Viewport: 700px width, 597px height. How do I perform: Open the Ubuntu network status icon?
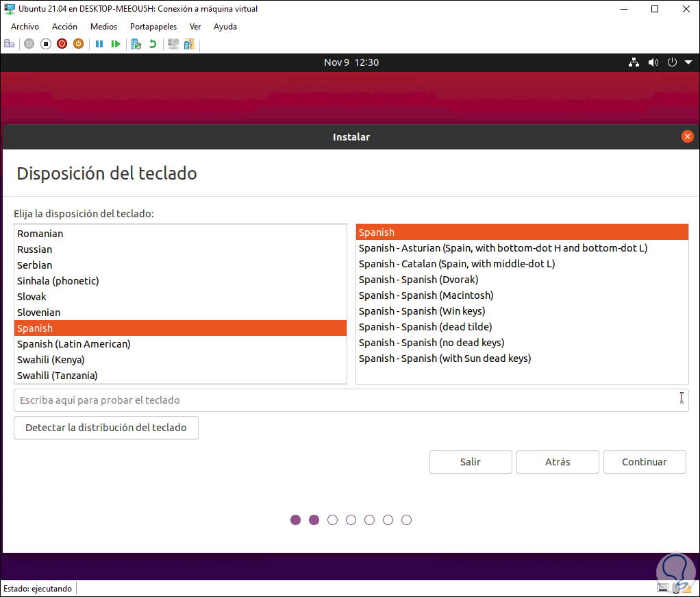tap(634, 62)
